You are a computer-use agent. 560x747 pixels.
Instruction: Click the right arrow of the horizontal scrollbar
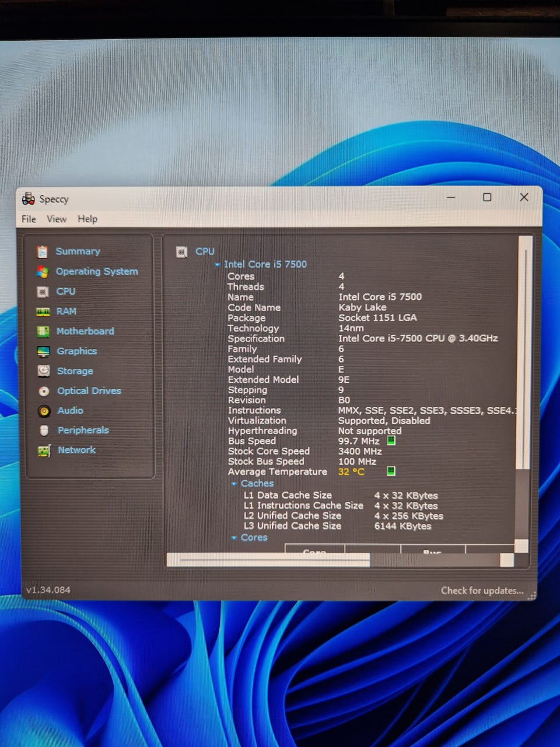(x=507, y=560)
